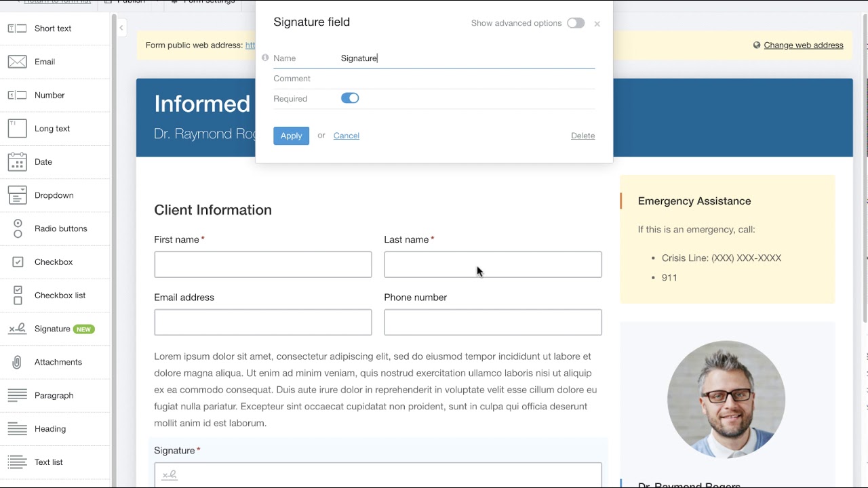Click the Radio buttons sidebar label
Image resolution: width=868 pixels, height=488 pixels.
(x=61, y=228)
